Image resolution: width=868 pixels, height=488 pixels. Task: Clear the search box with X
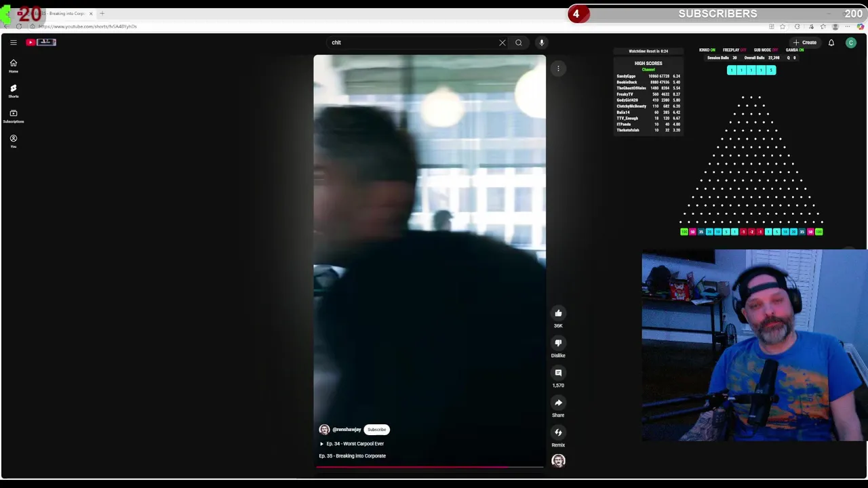[502, 43]
